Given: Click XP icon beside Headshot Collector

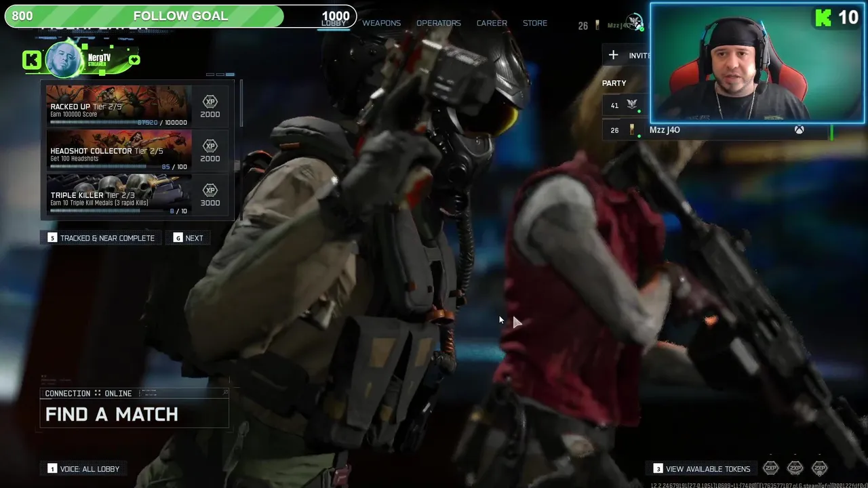Looking at the screenshot, I should tap(210, 146).
